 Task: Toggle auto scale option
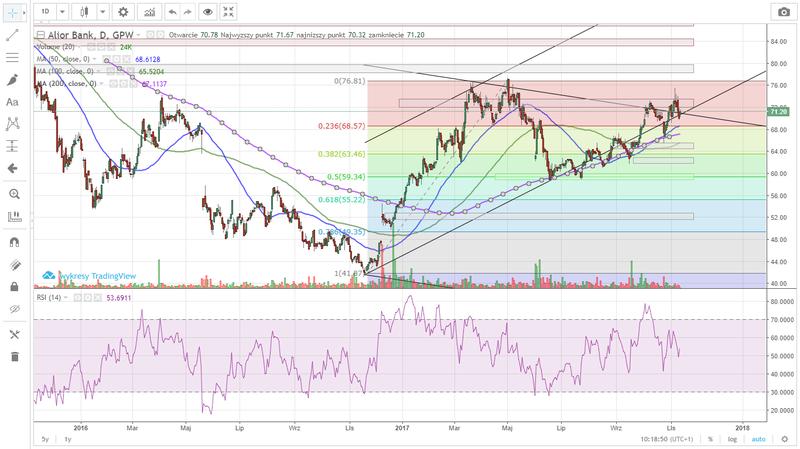pos(759,439)
